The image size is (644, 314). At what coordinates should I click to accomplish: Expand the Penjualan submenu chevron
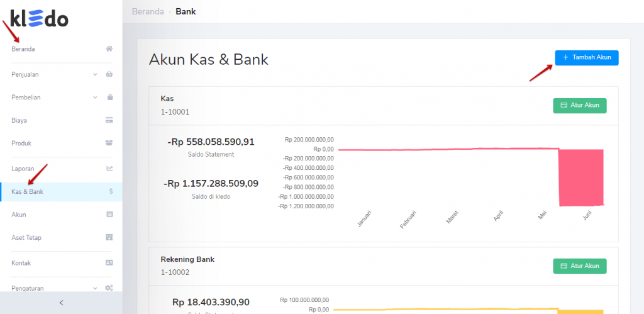pos(95,74)
